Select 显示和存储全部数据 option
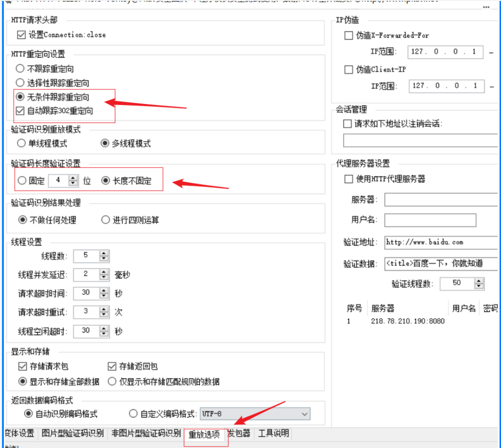 [22, 381]
